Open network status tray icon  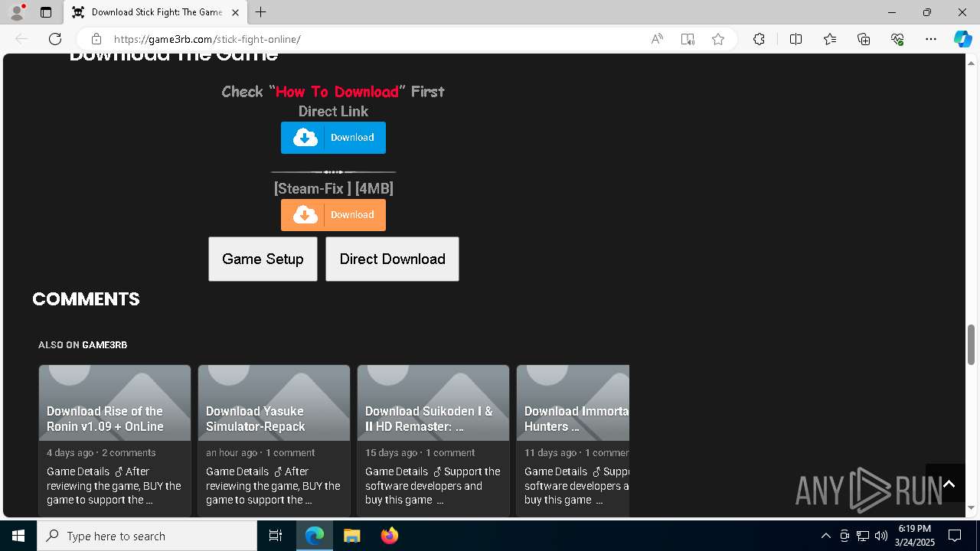click(x=863, y=536)
